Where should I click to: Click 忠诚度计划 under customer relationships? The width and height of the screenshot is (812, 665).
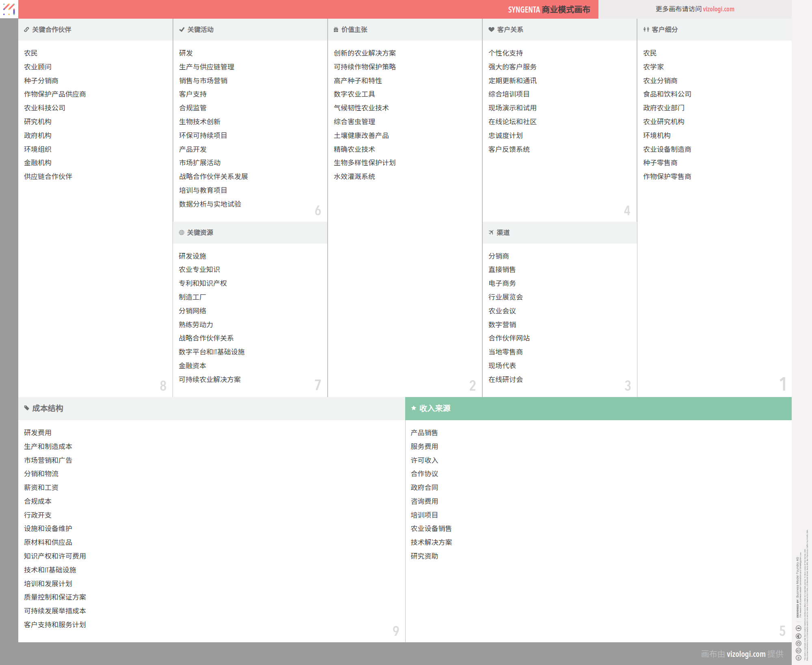pos(505,136)
